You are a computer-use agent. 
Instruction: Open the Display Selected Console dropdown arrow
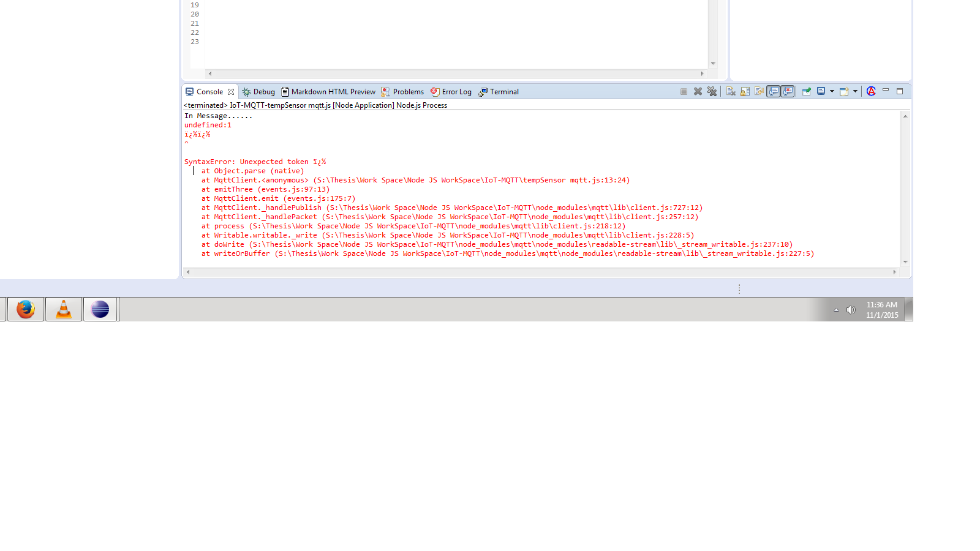832,92
